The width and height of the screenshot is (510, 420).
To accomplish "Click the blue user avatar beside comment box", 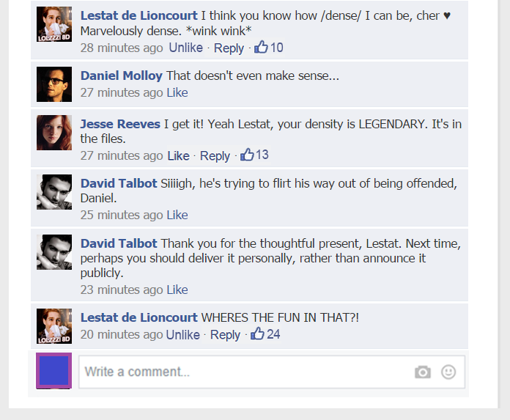I will pyautogui.click(x=54, y=371).
